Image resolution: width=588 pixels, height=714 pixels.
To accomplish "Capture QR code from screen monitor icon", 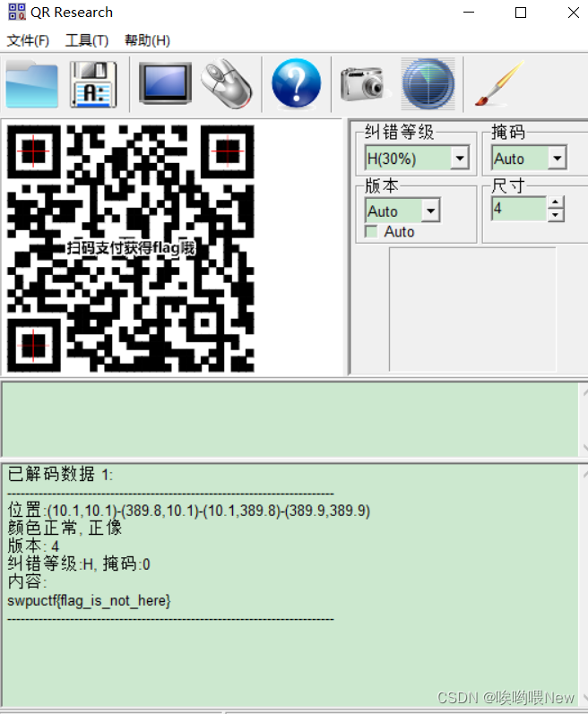I will click(x=165, y=84).
